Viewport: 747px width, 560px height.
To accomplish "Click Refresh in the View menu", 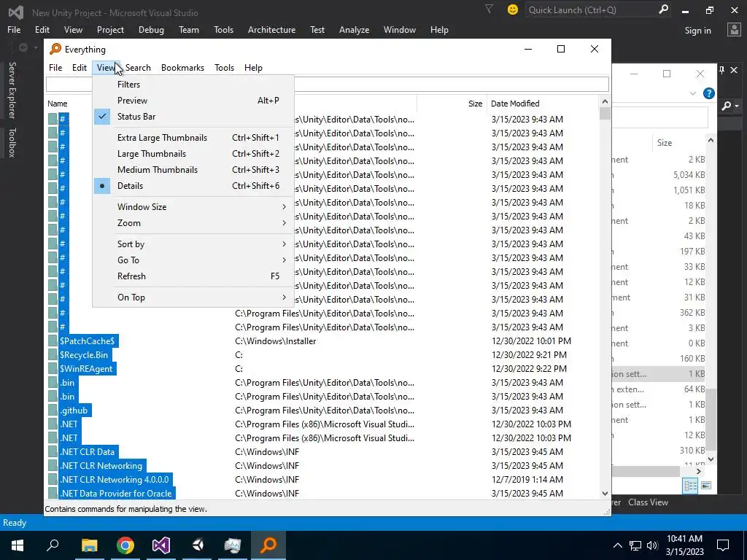I will (193, 276).
